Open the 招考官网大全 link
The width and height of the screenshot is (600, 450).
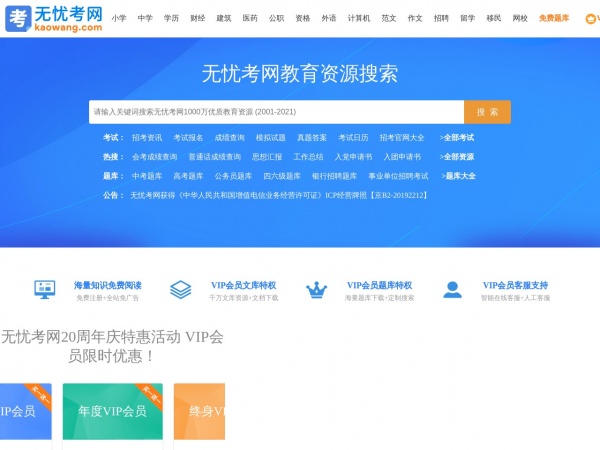402,138
